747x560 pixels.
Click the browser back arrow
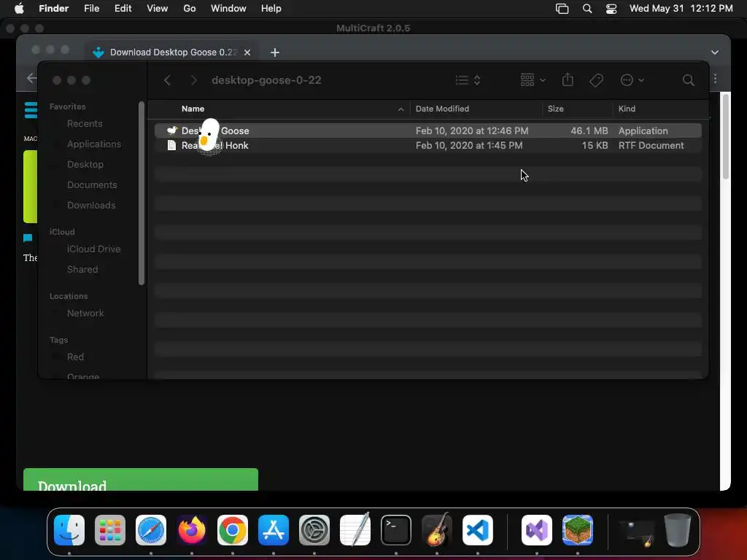click(x=31, y=78)
